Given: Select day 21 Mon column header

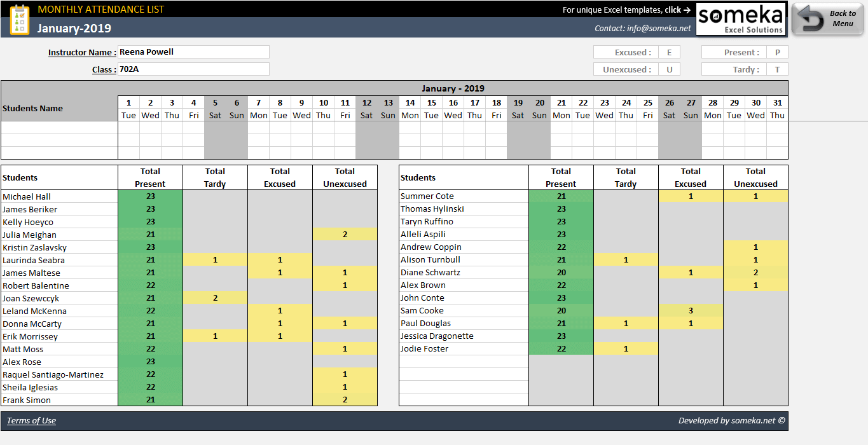Looking at the screenshot, I should pyautogui.click(x=561, y=109).
